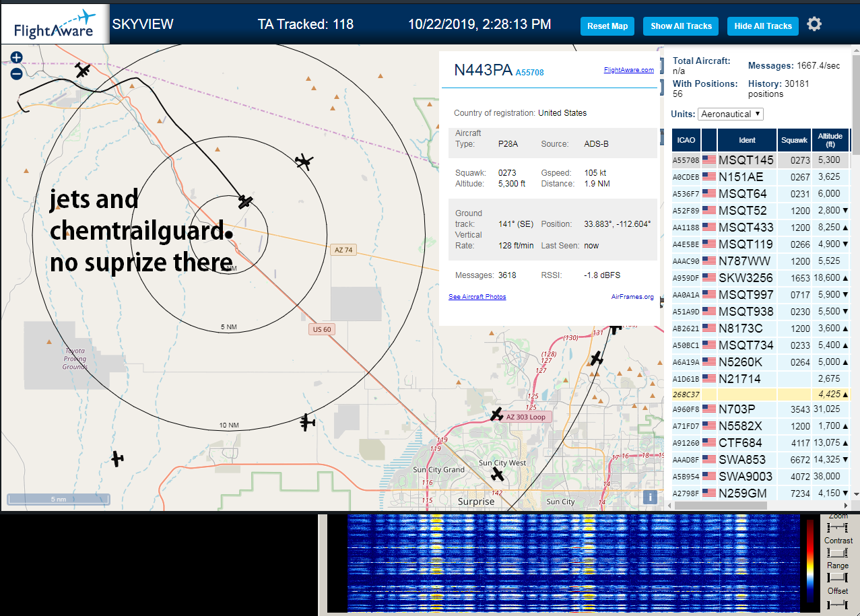Select the N259GM row
The height and width of the screenshot is (616, 860).
point(761,493)
